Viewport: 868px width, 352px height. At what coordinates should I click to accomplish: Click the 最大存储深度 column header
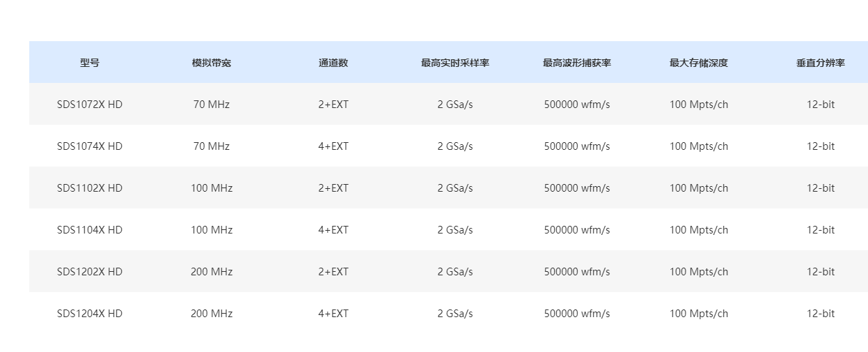699,63
